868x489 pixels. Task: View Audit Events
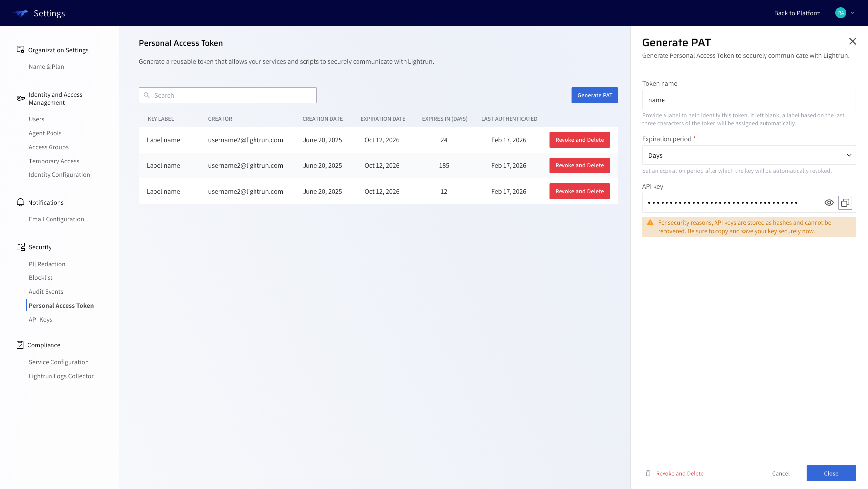[46, 292]
